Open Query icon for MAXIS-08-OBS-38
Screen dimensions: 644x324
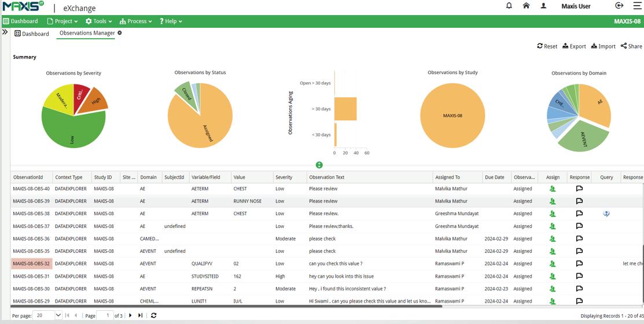pos(606,213)
